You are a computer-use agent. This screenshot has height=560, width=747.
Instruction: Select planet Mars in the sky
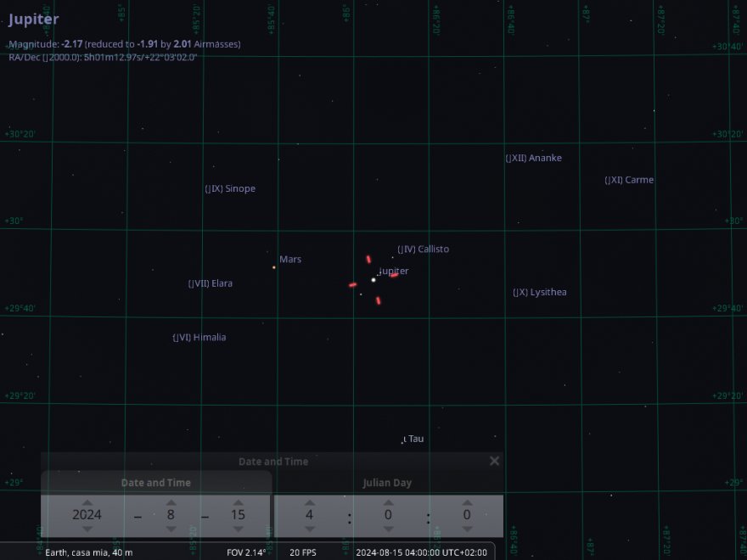[274, 267]
